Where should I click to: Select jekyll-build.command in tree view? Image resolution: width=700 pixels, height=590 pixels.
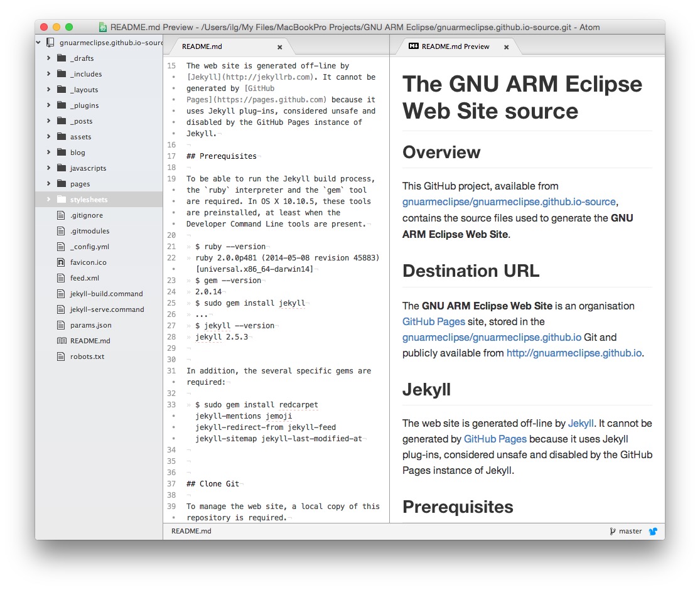coord(107,294)
